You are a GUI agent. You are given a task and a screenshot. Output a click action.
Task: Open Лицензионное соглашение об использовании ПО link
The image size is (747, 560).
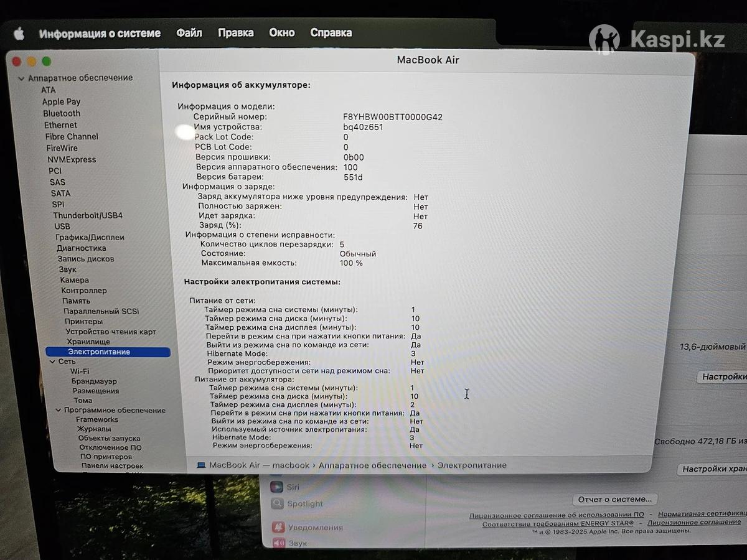(x=557, y=515)
